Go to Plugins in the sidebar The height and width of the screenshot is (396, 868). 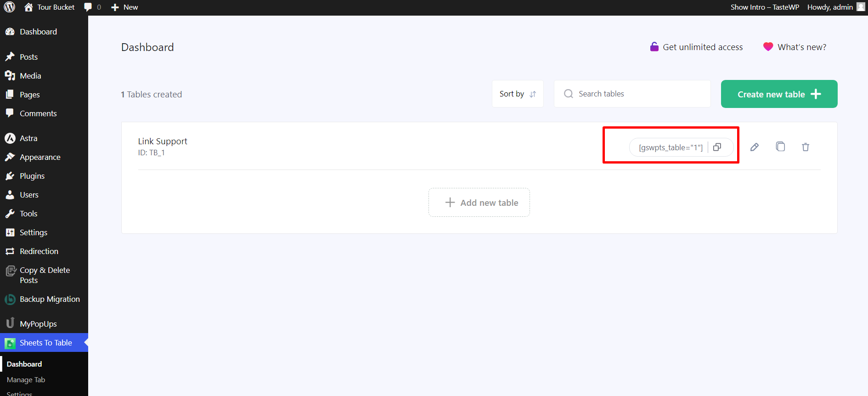tap(44, 176)
